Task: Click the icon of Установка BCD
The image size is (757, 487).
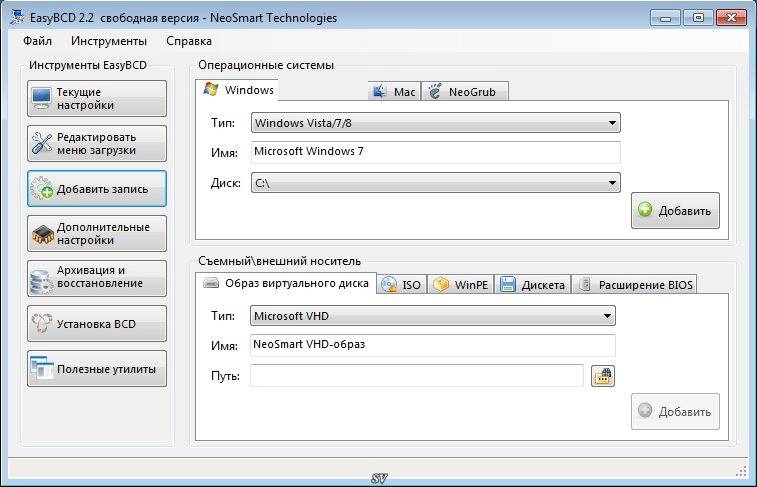Action: [42, 323]
